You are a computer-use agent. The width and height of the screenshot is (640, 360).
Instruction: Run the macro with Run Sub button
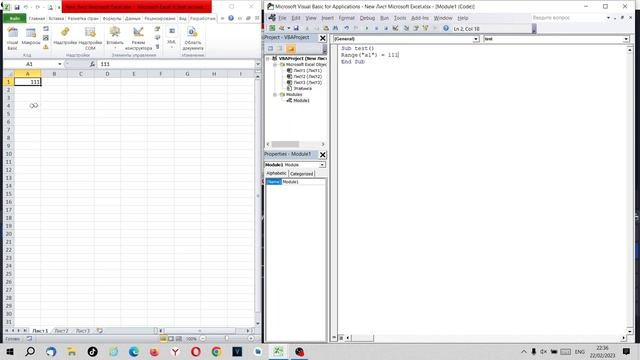pyautogui.click(x=367, y=28)
